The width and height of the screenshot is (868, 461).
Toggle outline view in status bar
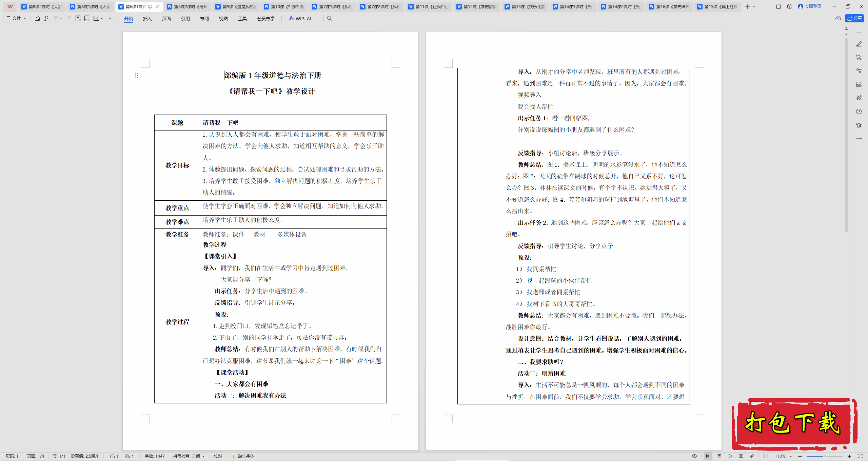[x=719, y=456]
